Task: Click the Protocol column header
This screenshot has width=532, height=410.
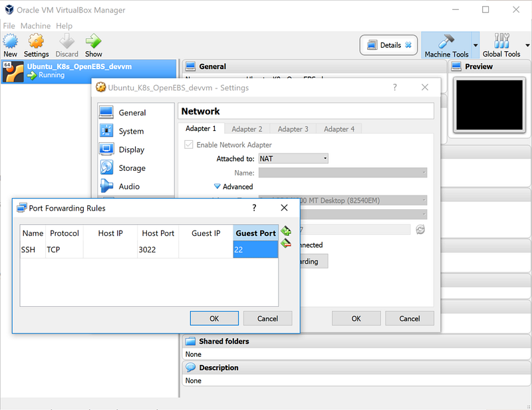Action: click(65, 233)
